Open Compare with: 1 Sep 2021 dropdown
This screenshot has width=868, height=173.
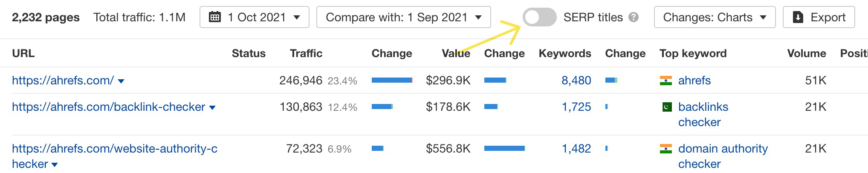(x=403, y=17)
